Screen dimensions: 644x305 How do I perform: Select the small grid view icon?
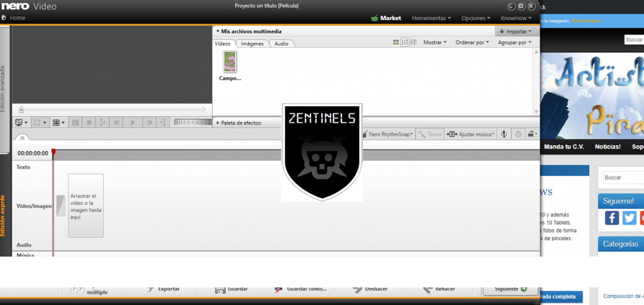pyautogui.click(x=405, y=42)
